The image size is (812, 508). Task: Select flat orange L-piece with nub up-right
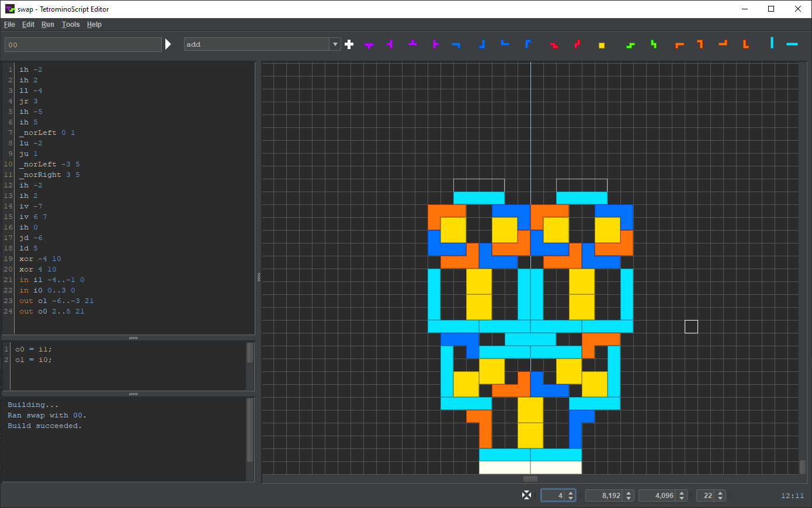pos(723,43)
